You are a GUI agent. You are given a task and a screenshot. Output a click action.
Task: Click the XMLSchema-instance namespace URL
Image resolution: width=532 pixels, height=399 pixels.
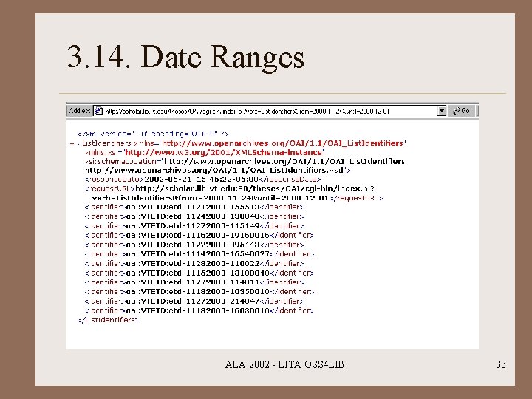(223, 152)
